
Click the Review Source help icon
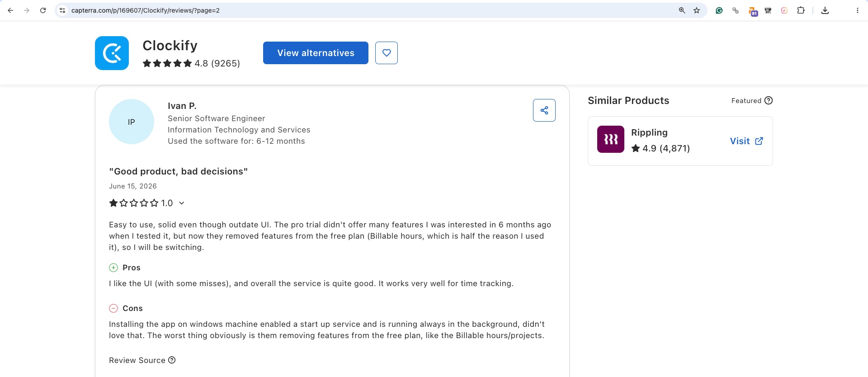[172, 360]
